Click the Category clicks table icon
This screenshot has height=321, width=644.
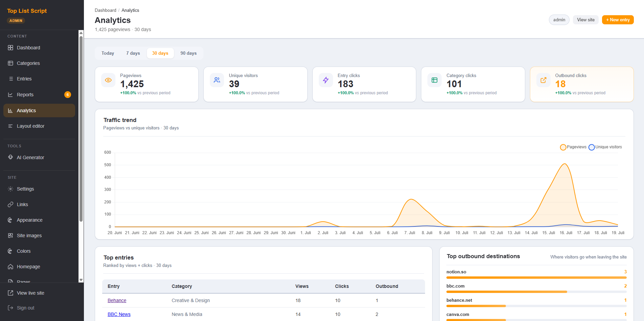click(435, 80)
